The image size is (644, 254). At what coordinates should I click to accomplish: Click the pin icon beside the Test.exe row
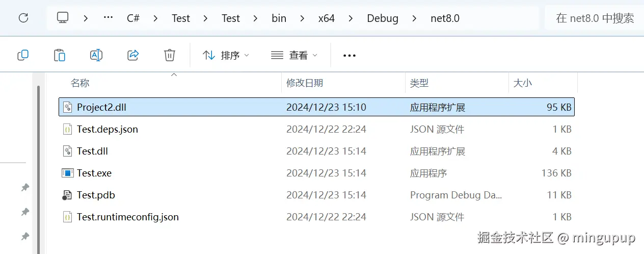[x=24, y=188]
